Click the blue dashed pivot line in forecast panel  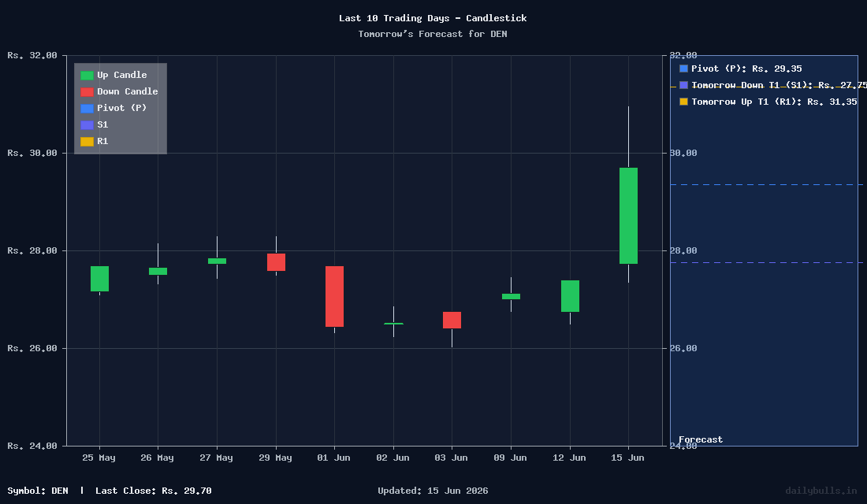pyautogui.click(x=765, y=184)
